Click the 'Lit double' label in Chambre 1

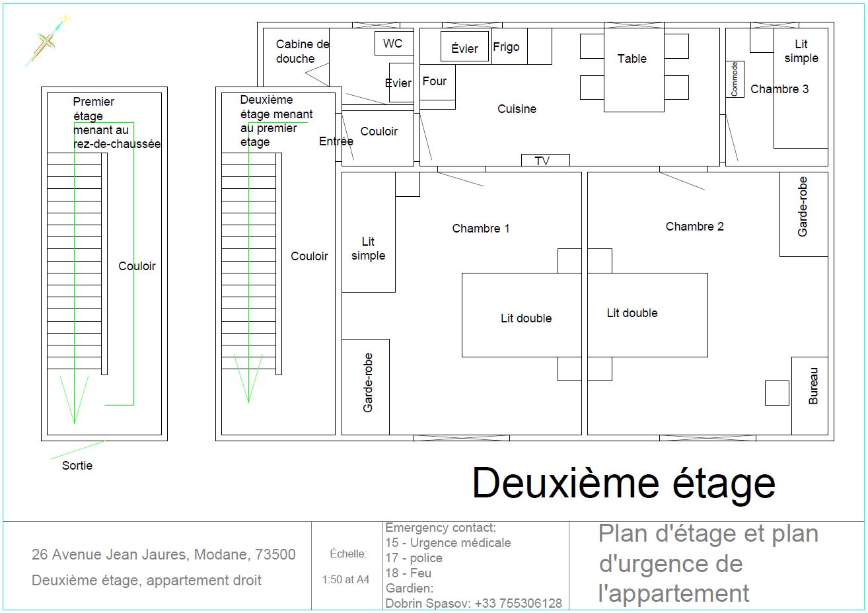coord(526,318)
